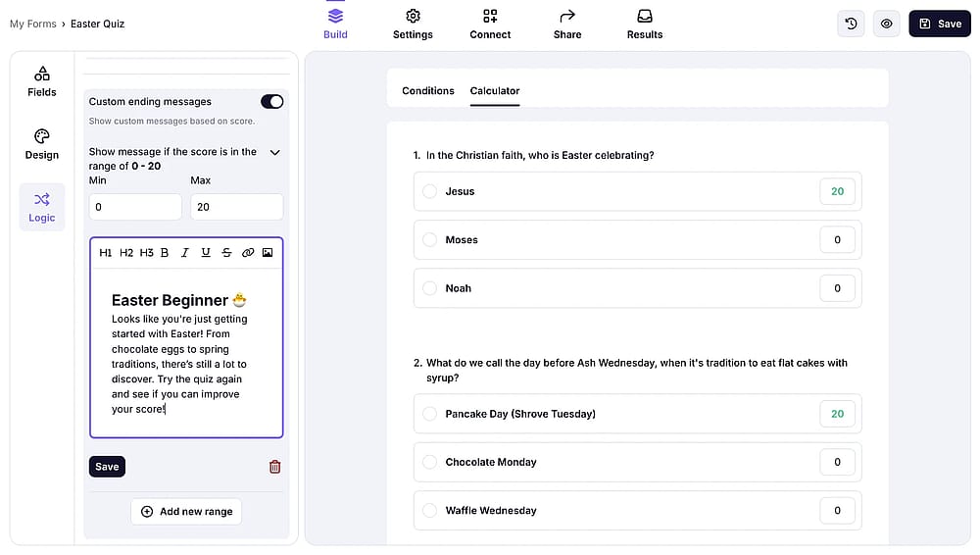Click inside the ending message body text
Image resolution: width=980 pixels, height=555 pixels.
click(x=179, y=364)
